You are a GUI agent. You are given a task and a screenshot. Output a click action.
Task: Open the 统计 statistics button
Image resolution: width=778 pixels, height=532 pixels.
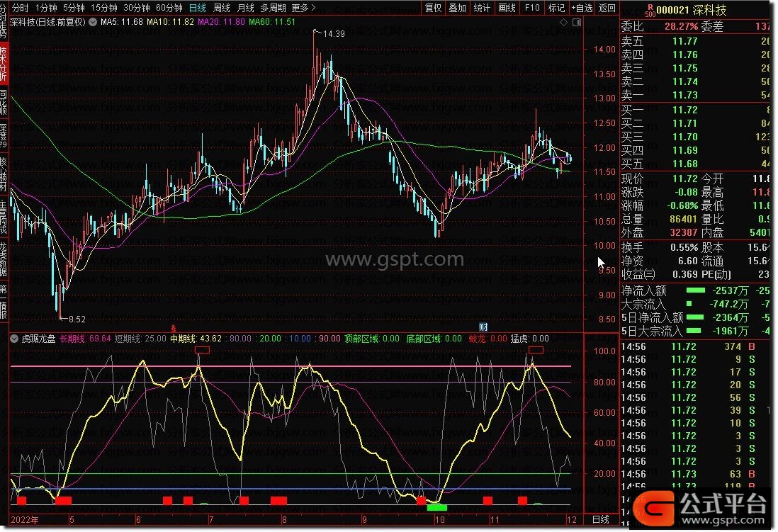click(x=482, y=8)
